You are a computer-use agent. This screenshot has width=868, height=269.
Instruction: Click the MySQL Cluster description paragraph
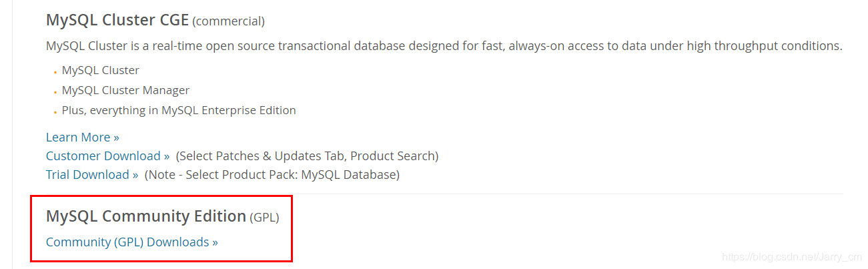444,46
